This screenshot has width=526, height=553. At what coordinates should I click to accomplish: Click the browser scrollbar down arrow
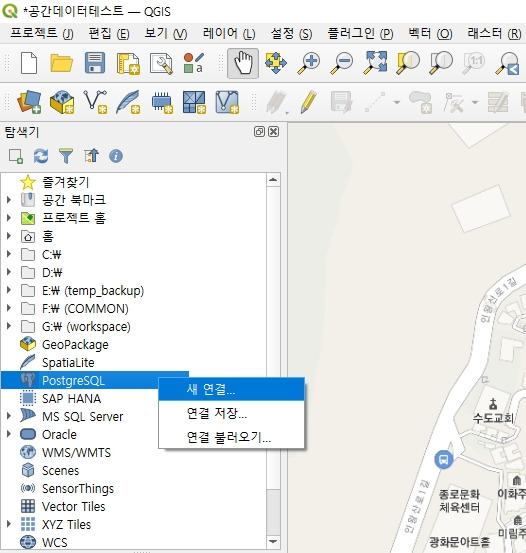coord(273,541)
